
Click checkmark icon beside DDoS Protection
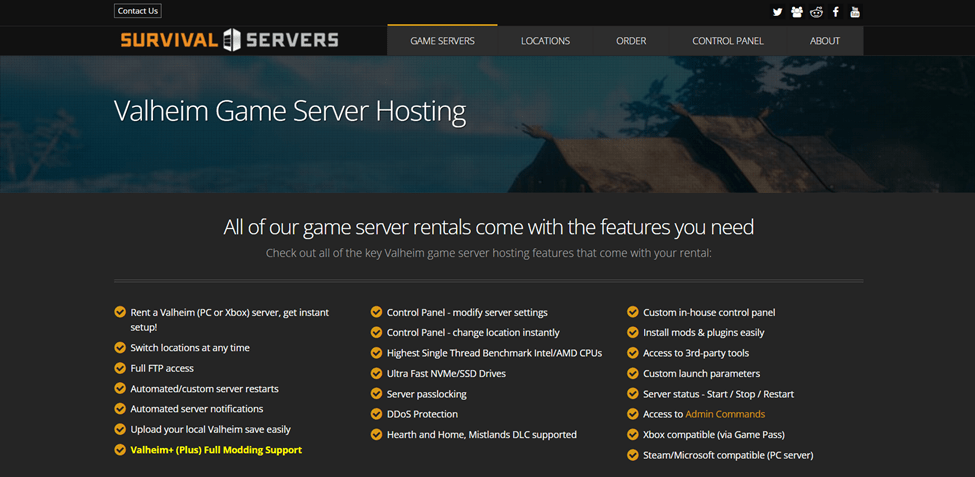click(377, 414)
